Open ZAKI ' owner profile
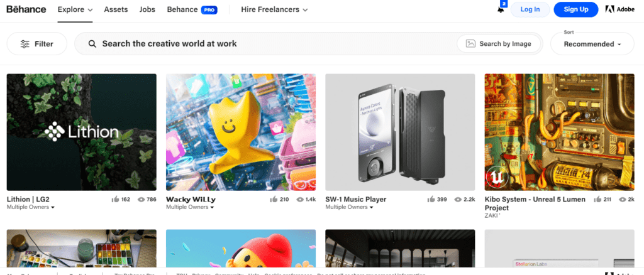This screenshot has width=644, height=275. (x=492, y=215)
